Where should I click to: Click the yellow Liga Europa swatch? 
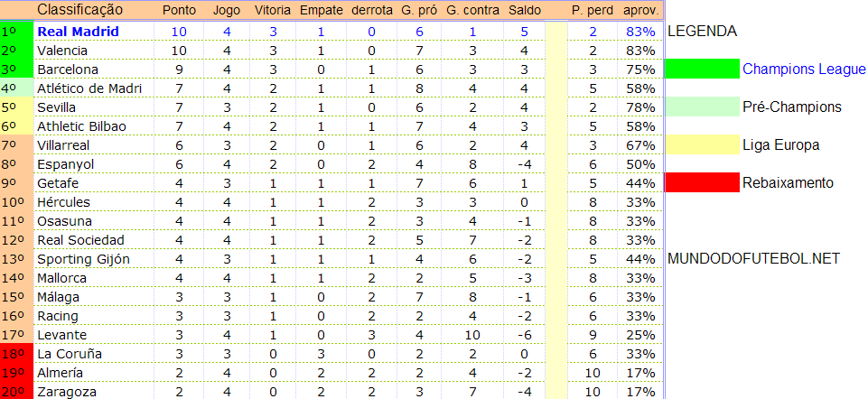pos(702,145)
